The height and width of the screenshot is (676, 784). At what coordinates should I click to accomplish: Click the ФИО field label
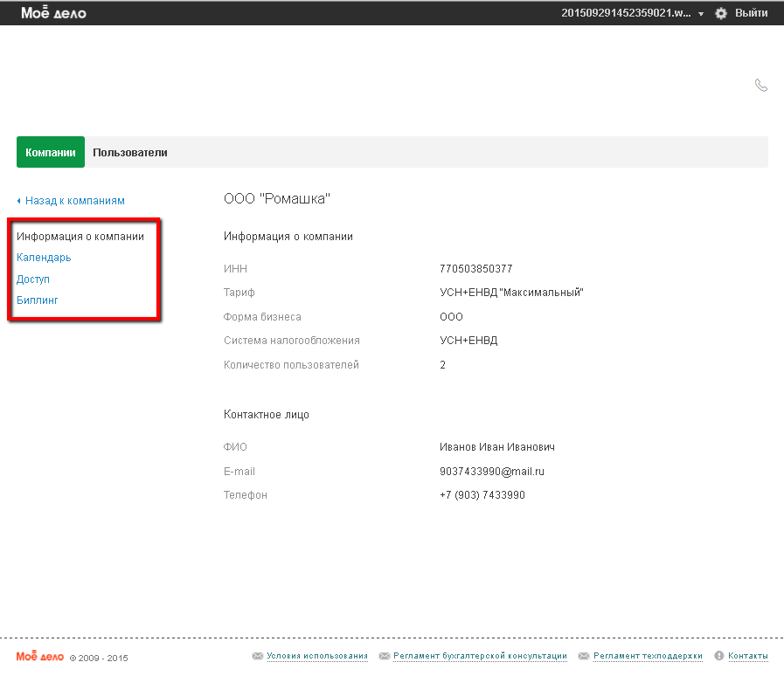[235, 446]
